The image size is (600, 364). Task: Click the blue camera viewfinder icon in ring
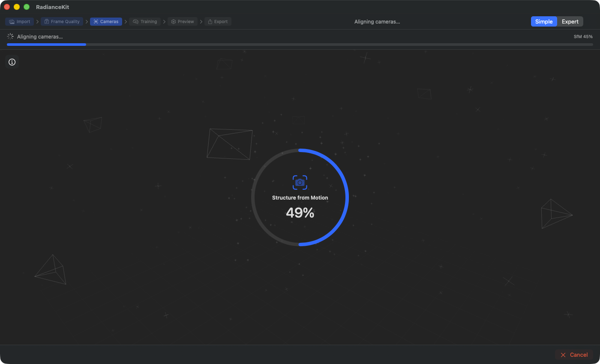pos(300,182)
